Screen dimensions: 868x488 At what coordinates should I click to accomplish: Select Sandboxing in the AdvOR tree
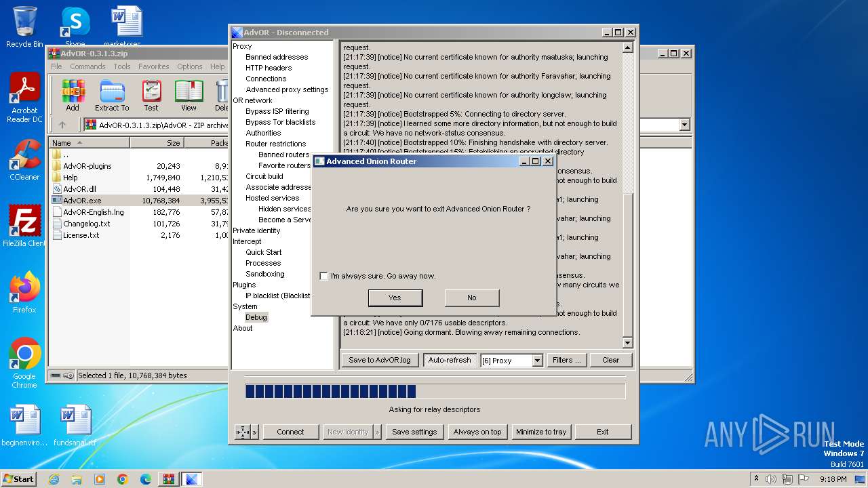click(265, 274)
